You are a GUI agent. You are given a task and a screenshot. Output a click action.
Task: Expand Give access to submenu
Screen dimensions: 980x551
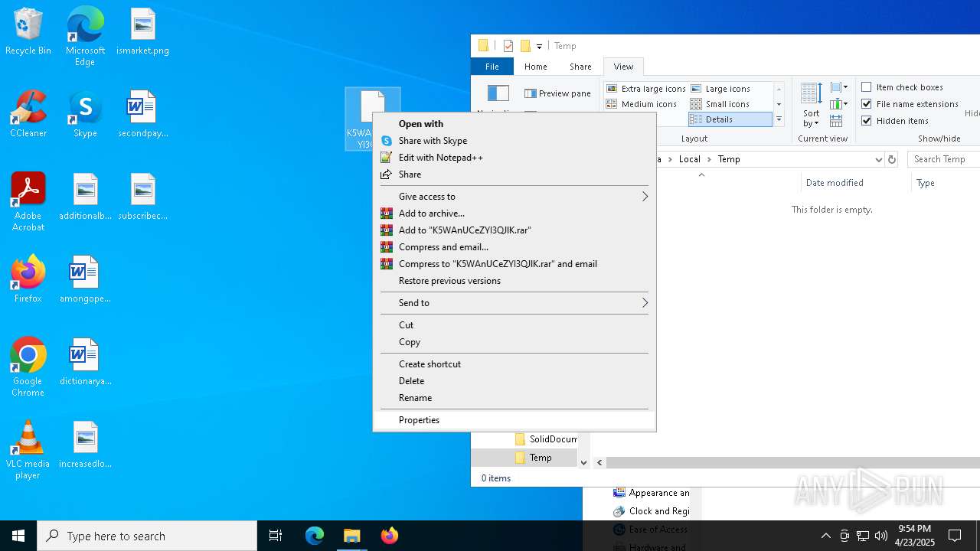(514, 197)
